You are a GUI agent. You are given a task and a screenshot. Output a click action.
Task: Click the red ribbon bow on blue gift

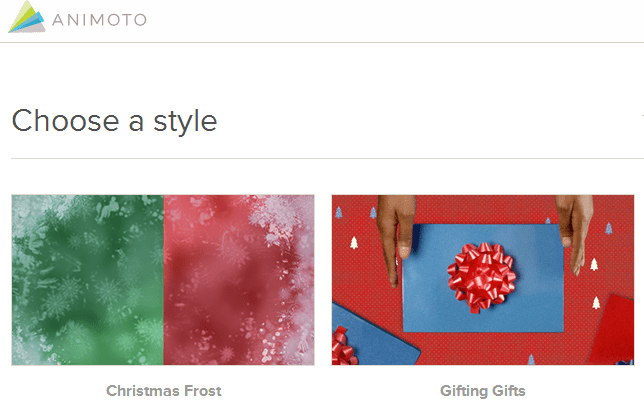tap(481, 277)
